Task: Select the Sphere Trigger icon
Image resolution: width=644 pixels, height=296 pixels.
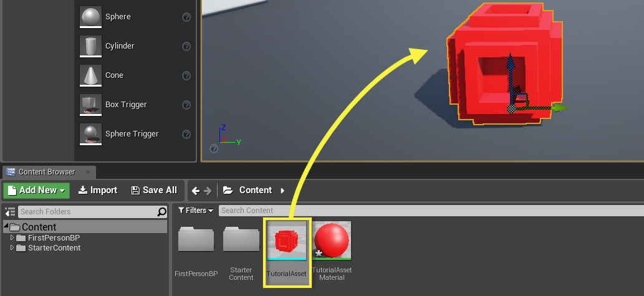Action: point(90,134)
